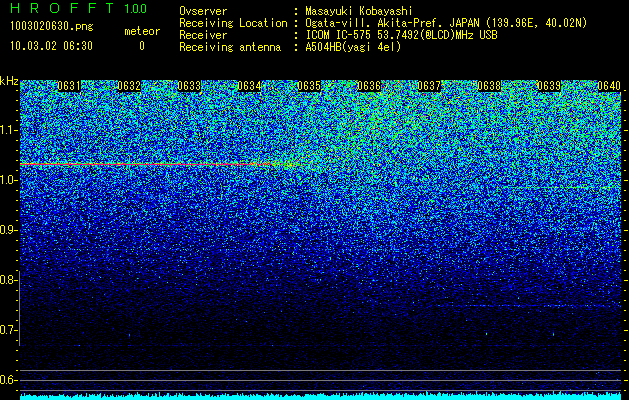Click the Ovserver label

(x=203, y=11)
